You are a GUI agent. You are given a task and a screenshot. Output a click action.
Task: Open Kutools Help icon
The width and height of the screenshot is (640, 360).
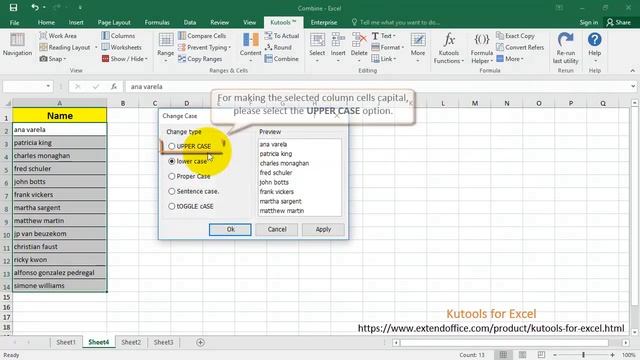(x=595, y=40)
